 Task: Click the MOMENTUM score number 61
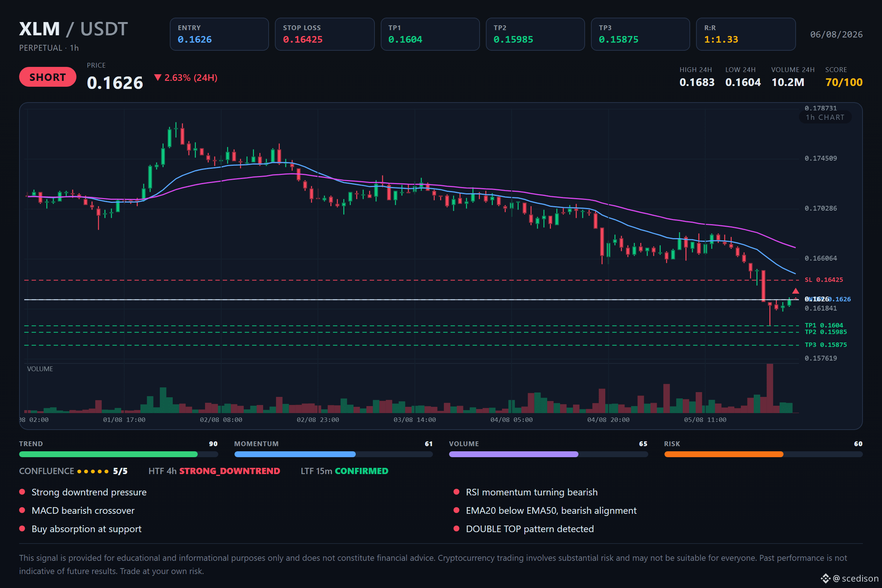[429, 444]
